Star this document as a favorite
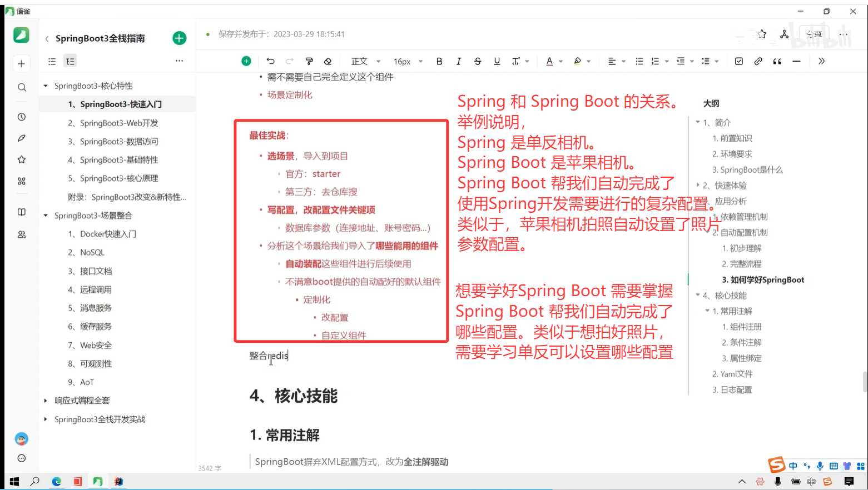This screenshot has width=868, height=490. [x=762, y=34]
